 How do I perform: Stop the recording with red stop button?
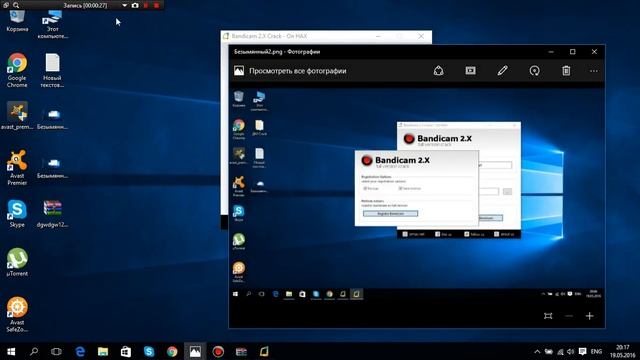coord(156,5)
